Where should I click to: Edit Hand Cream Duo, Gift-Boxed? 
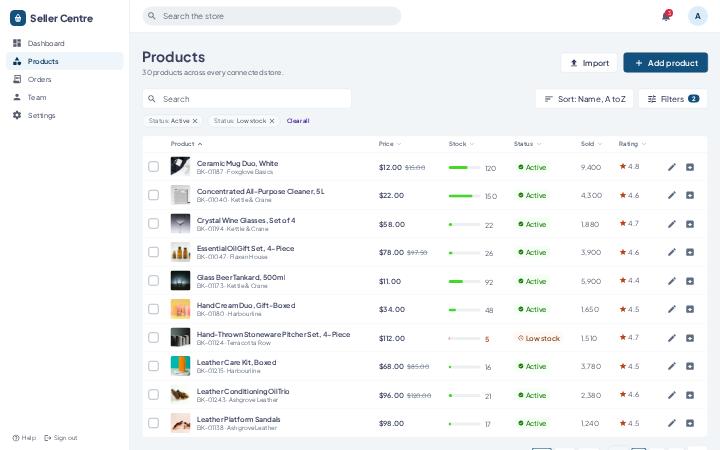pos(671,309)
